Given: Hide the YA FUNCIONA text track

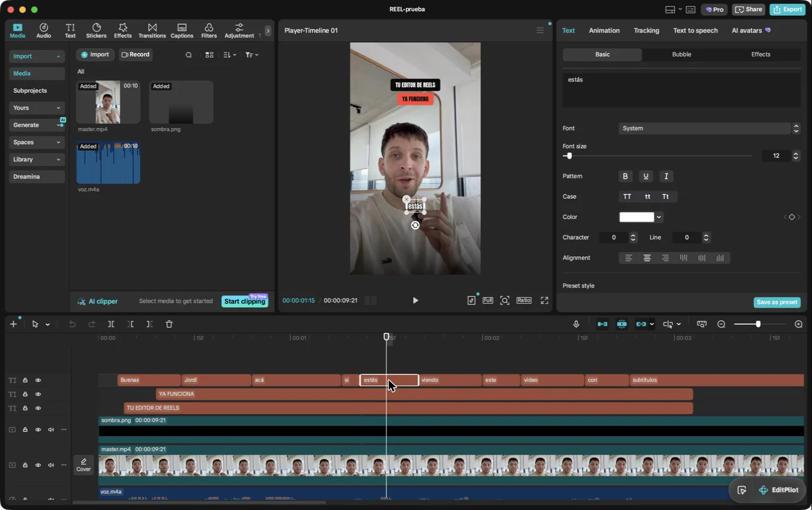Looking at the screenshot, I should [x=38, y=394].
